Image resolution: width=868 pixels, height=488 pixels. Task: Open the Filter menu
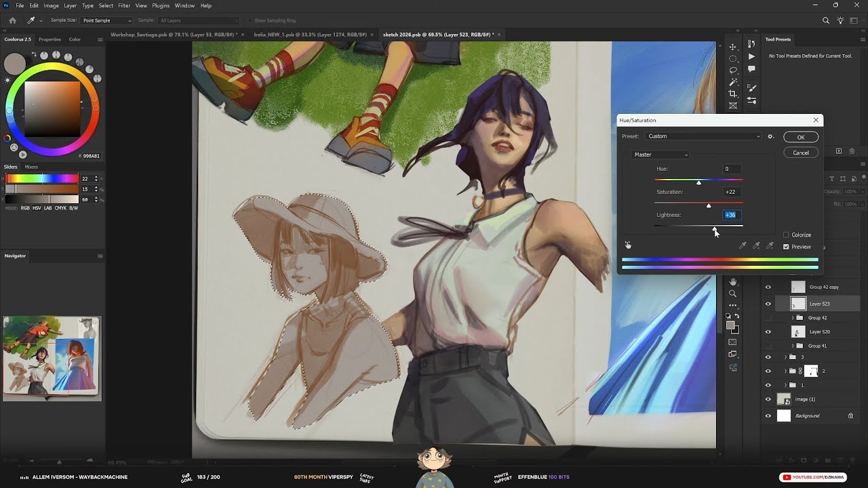124,5
